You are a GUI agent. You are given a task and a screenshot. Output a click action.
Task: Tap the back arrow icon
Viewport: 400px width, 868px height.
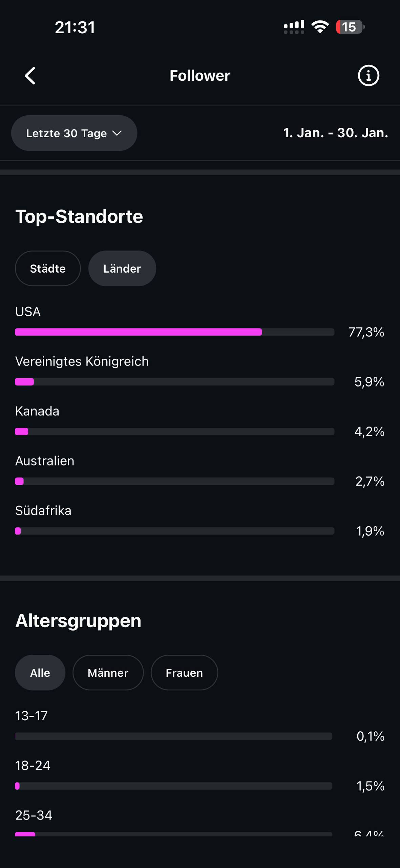pyautogui.click(x=30, y=75)
